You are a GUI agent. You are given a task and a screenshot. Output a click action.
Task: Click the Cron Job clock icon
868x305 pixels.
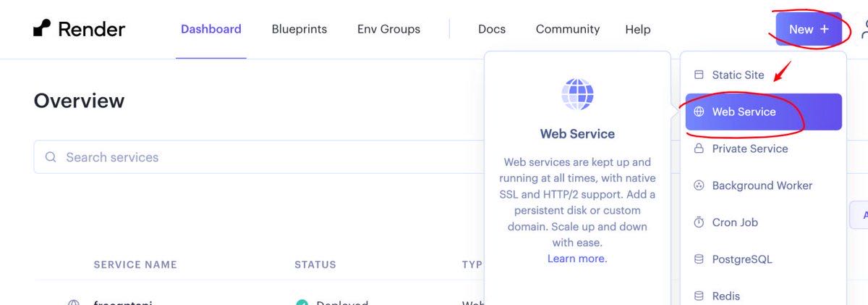pyautogui.click(x=699, y=222)
